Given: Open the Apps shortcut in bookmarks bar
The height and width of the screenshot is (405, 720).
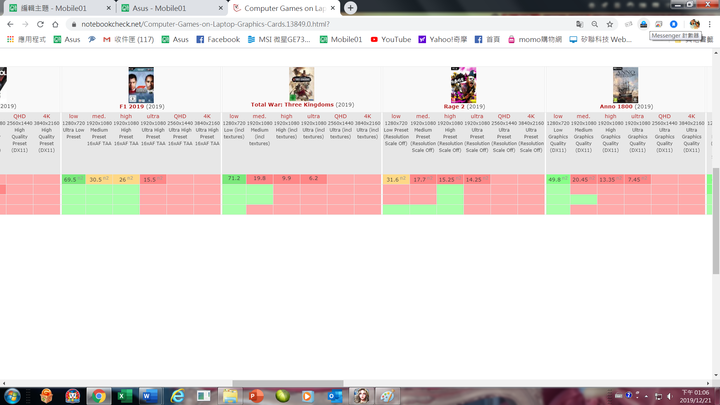Looking at the screenshot, I should (27, 39).
